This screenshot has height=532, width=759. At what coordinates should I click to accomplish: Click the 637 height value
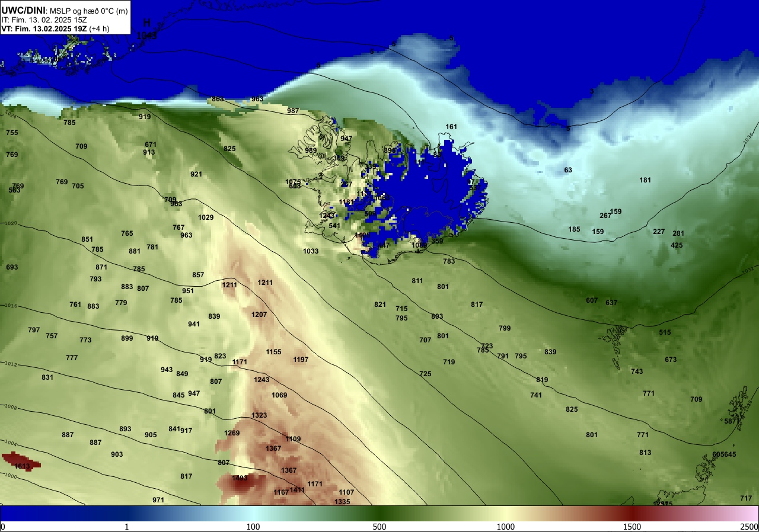click(x=611, y=303)
